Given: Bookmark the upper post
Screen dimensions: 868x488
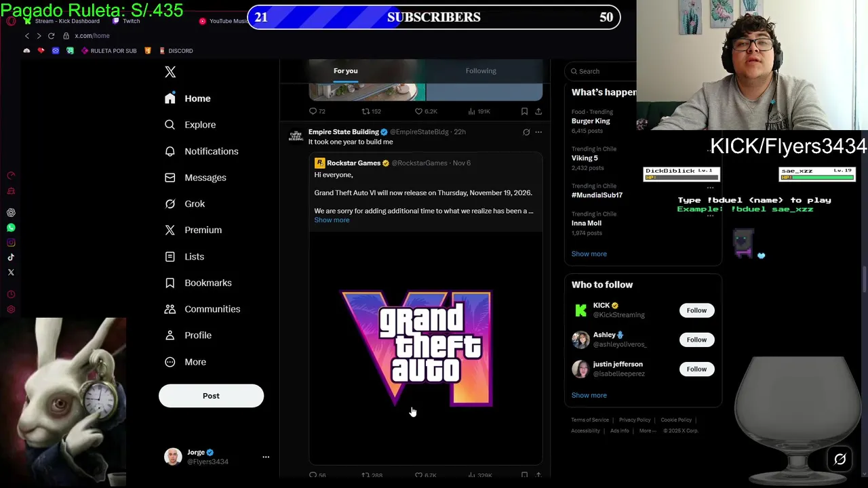Looking at the screenshot, I should click(524, 111).
